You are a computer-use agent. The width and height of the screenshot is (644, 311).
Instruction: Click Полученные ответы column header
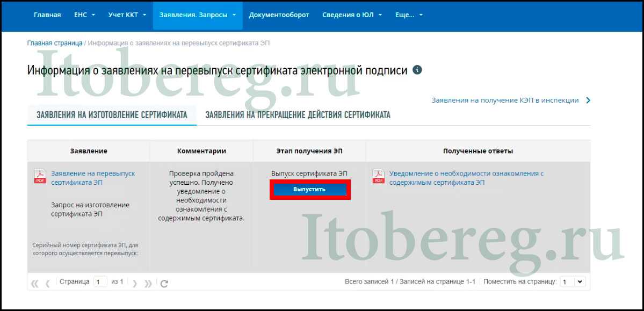click(478, 151)
